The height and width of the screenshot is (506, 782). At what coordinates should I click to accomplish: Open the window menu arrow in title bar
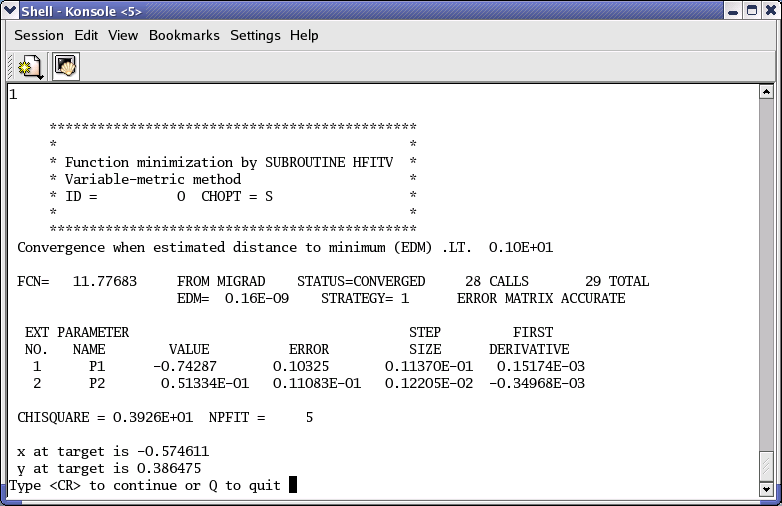pos(9,10)
